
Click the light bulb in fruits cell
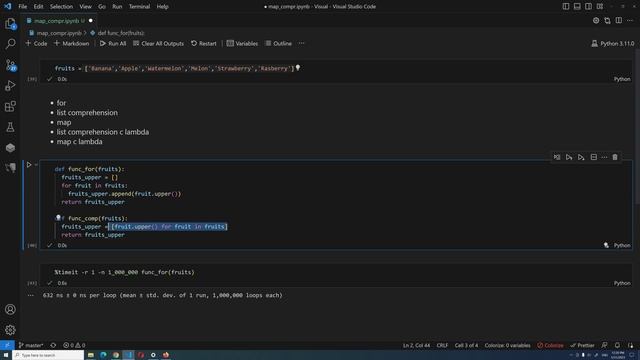[x=298, y=68]
